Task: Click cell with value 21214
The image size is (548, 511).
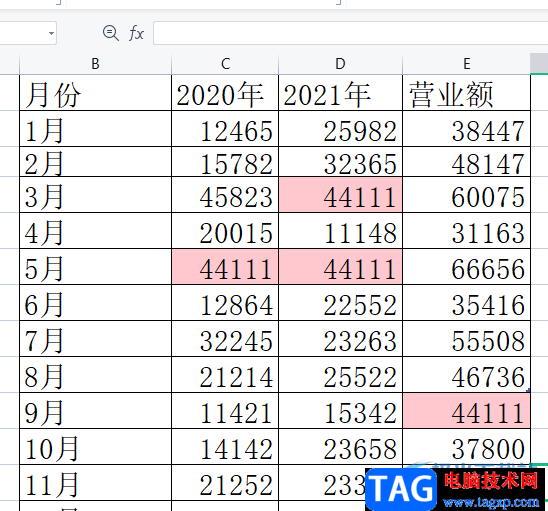Action: click(225, 375)
